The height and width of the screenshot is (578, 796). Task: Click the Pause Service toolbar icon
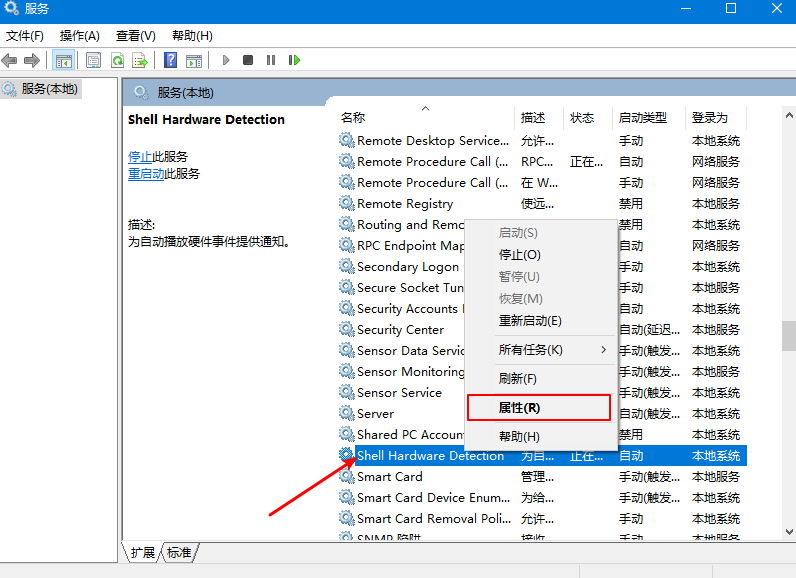click(271, 60)
